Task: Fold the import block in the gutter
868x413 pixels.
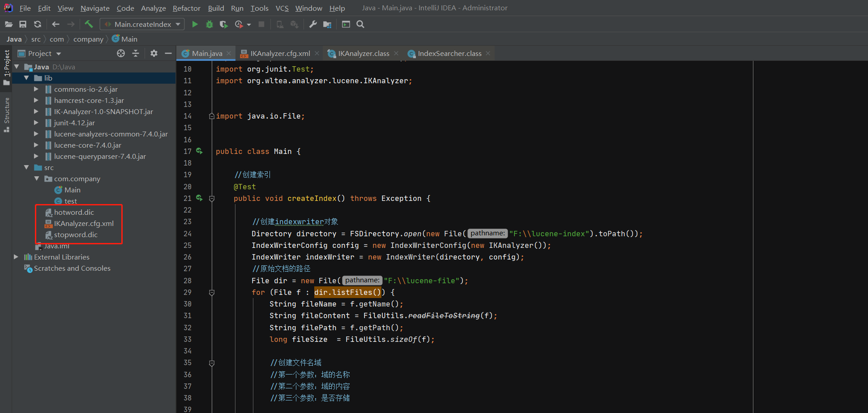Action: point(212,116)
